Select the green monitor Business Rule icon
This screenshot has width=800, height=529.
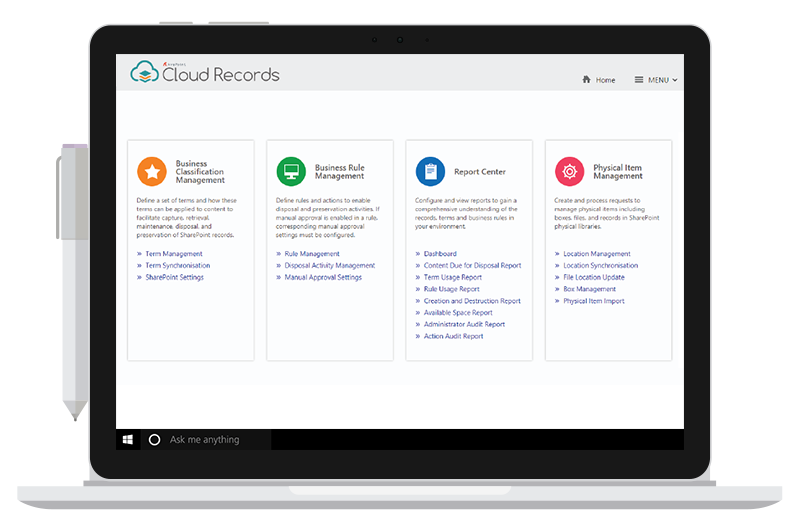tap(291, 171)
